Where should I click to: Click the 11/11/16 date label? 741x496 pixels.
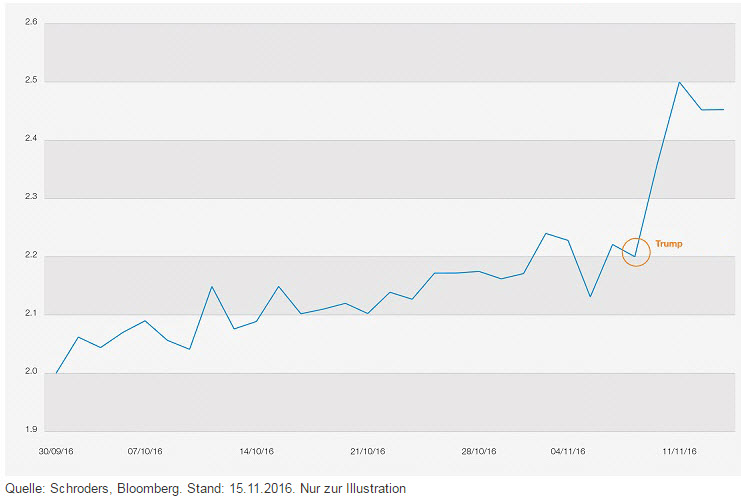(680, 451)
